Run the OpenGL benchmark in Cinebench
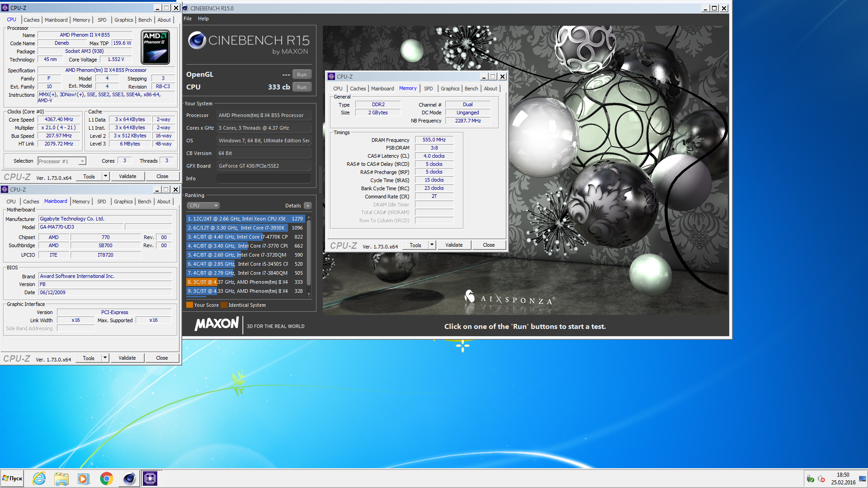868x488 pixels. pyautogui.click(x=302, y=75)
